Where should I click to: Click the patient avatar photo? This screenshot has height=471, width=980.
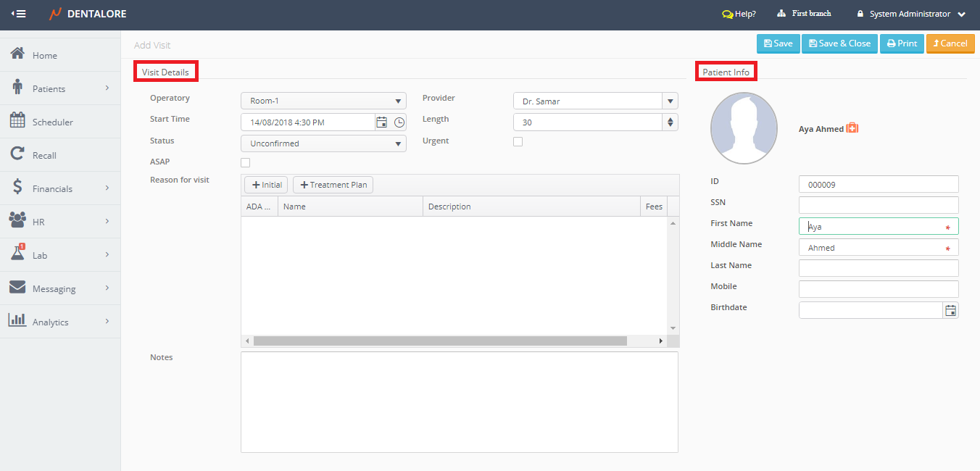coord(744,128)
